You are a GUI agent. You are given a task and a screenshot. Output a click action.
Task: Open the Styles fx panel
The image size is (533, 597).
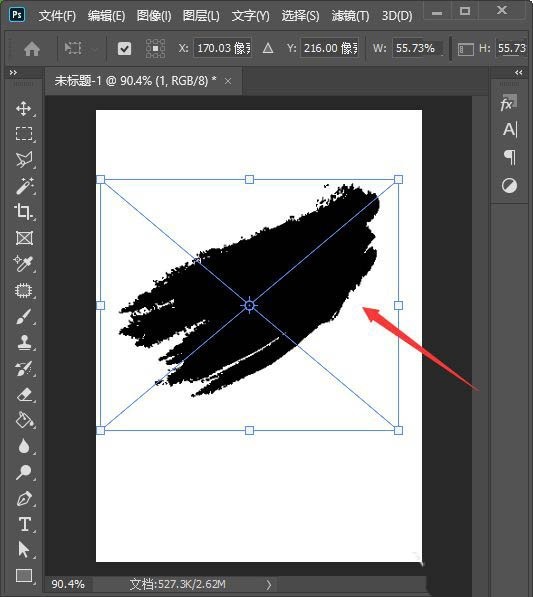[508, 103]
